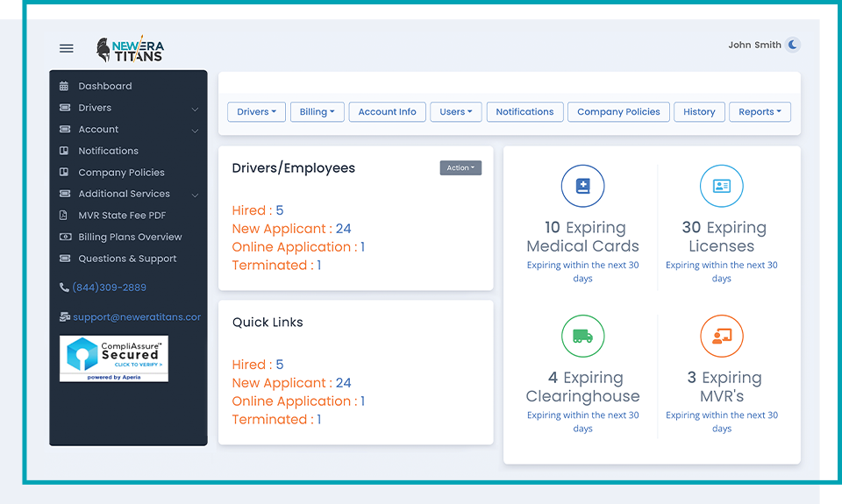Click the Expiring Licenses ID card icon
Viewport: 842px width, 504px height.
click(x=722, y=186)
